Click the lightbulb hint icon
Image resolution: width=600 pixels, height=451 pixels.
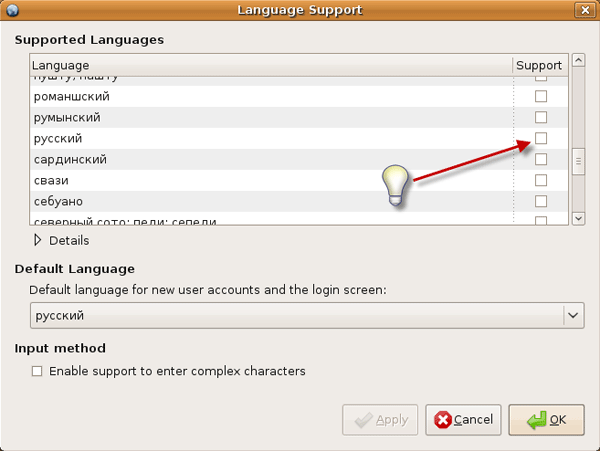click(x=396, y=186)
